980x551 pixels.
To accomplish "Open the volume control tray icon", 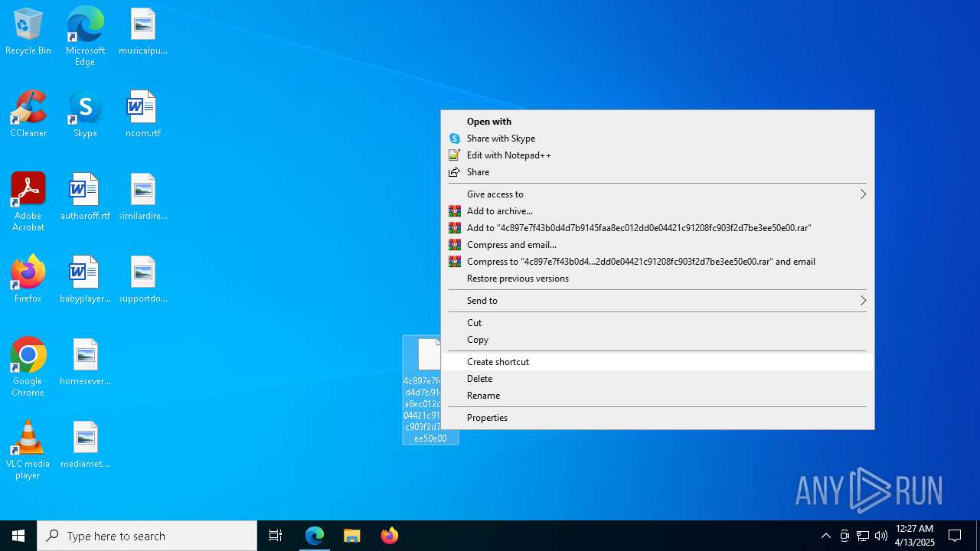I will pyautogui.click(x=881, y=536).
